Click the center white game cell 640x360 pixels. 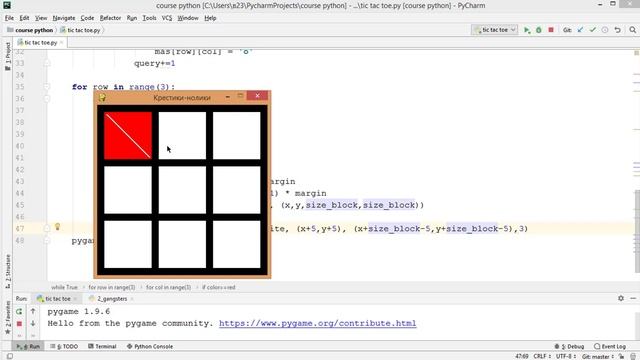pos(182,190)
